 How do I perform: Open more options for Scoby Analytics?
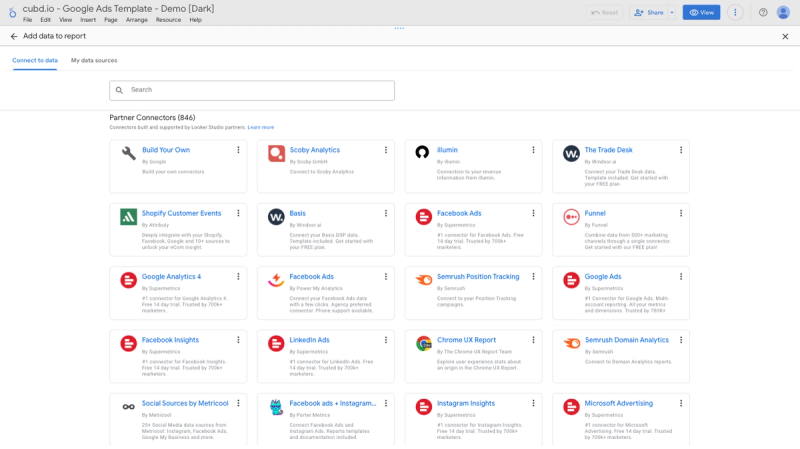click(x=386, y=150)
